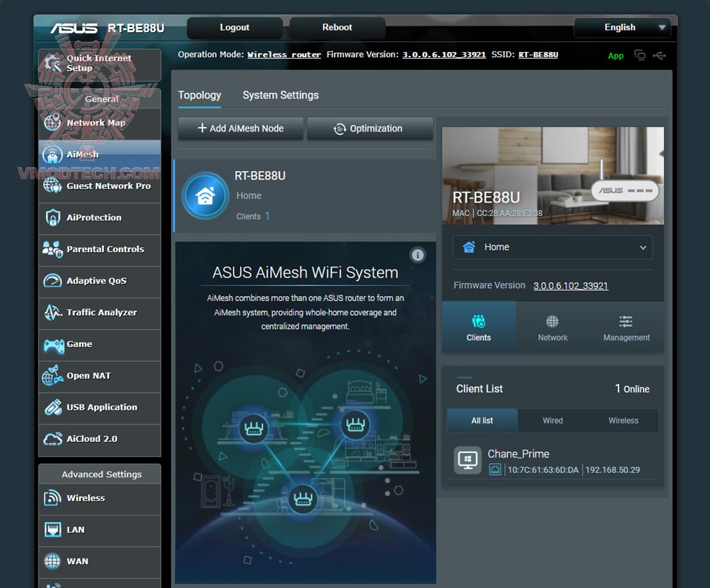
Task: Open the USB Application icon
Action: [x=53, y=407]
